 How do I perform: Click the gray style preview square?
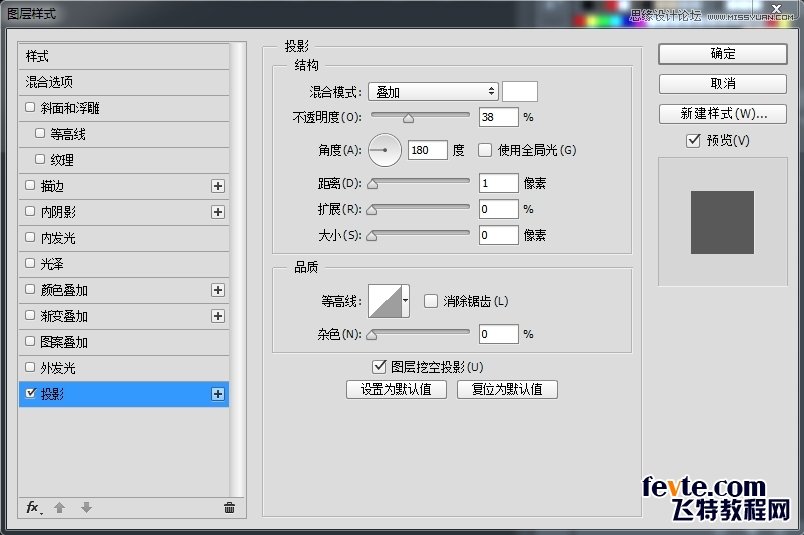pos(722,222)
